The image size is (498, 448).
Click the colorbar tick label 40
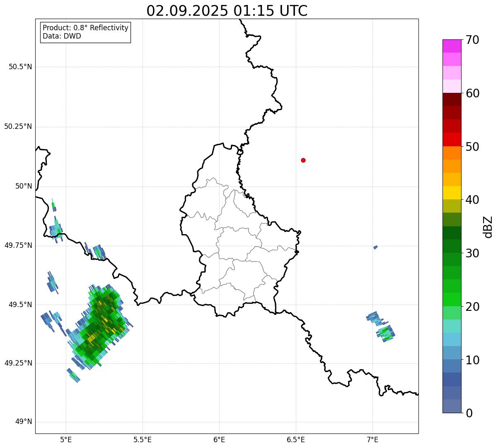(x=472, y=200)
